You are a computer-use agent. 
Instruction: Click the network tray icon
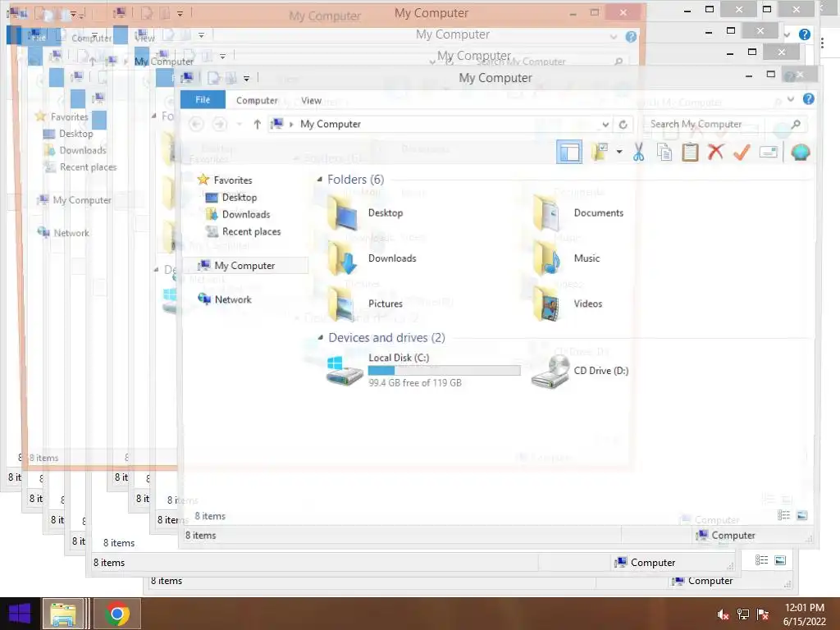[x=743, y=614]
